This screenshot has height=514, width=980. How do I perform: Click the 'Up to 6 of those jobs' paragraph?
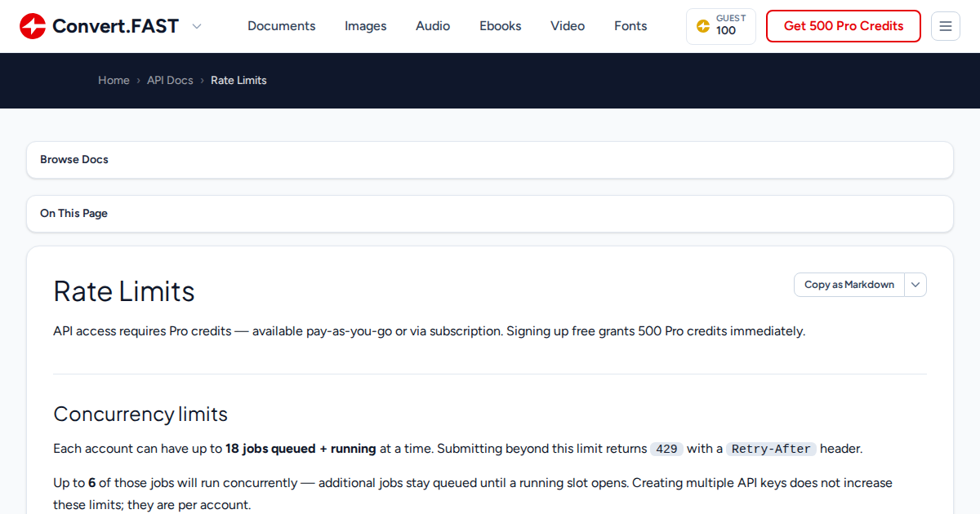pos(473,494)
